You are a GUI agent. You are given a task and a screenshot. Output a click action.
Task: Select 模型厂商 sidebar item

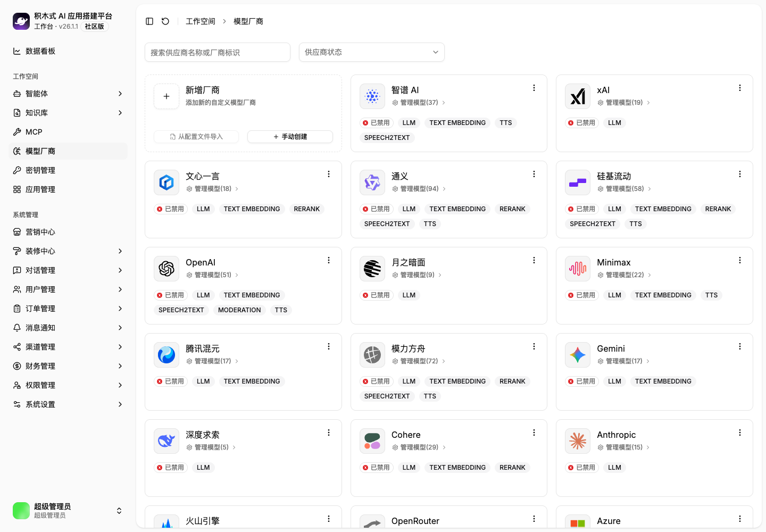click(x=68, y=151)
